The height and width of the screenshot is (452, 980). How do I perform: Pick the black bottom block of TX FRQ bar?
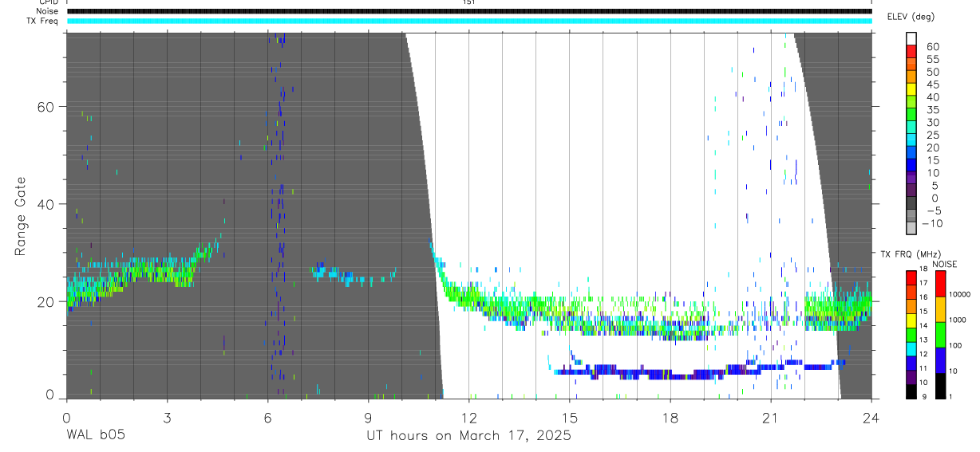[x=911, y=391]
